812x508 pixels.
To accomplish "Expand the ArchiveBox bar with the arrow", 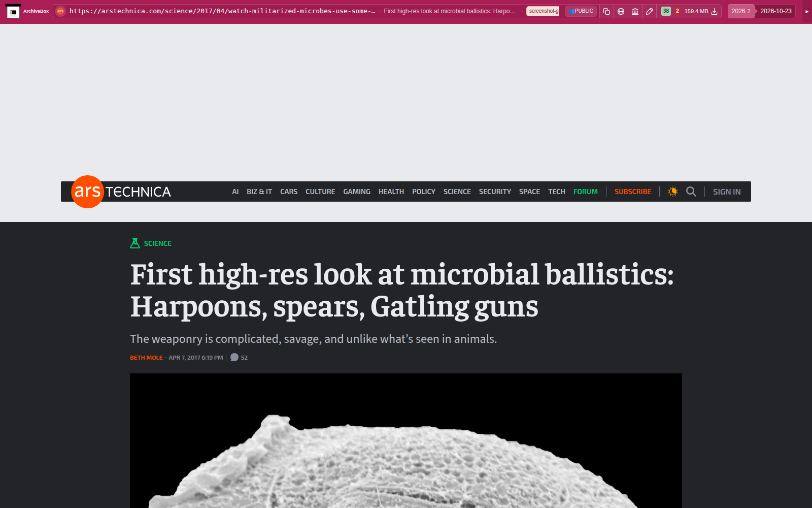I will click(807, 11).
